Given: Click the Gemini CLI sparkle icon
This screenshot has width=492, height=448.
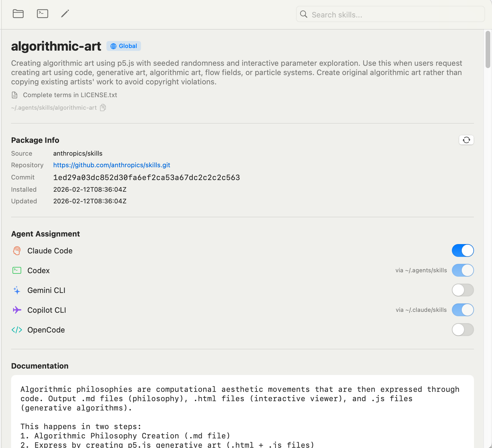Looking at the screenshot, I should click(x=17, y=290).
